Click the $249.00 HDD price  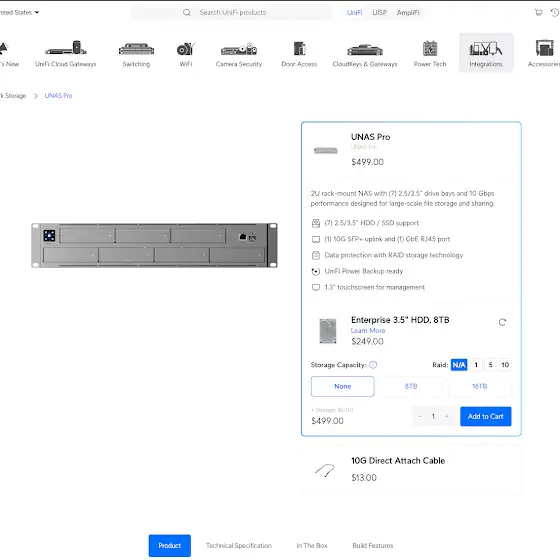click(x=367, y=341)
